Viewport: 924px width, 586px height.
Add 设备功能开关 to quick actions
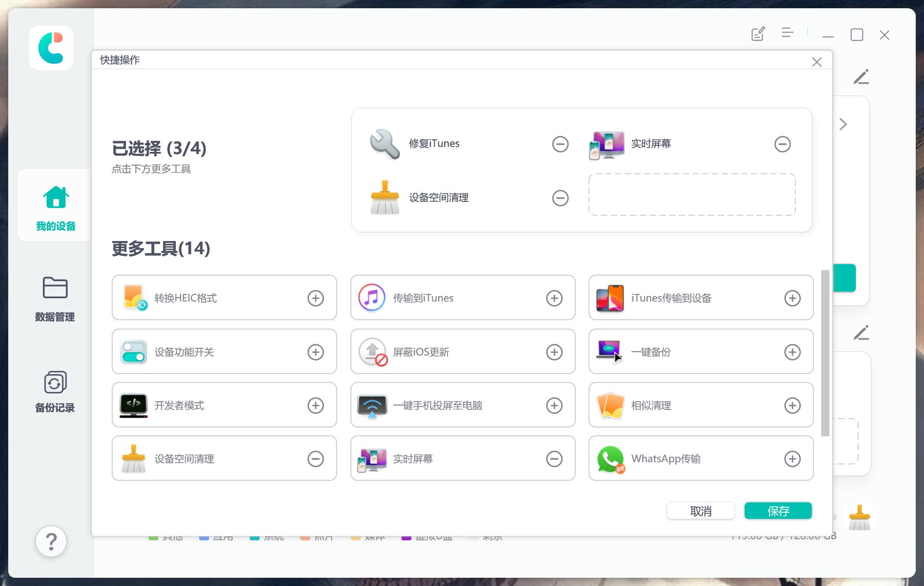tap(315, 352)
